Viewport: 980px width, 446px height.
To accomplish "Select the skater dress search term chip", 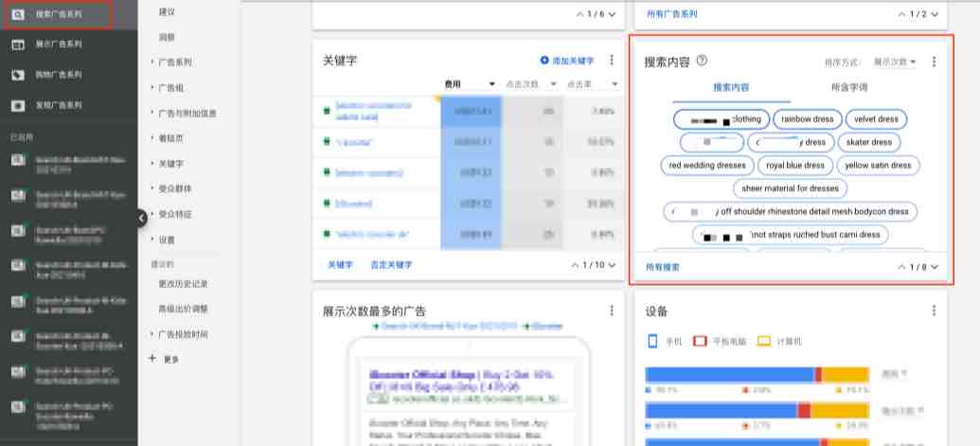I will click(869, 142).
